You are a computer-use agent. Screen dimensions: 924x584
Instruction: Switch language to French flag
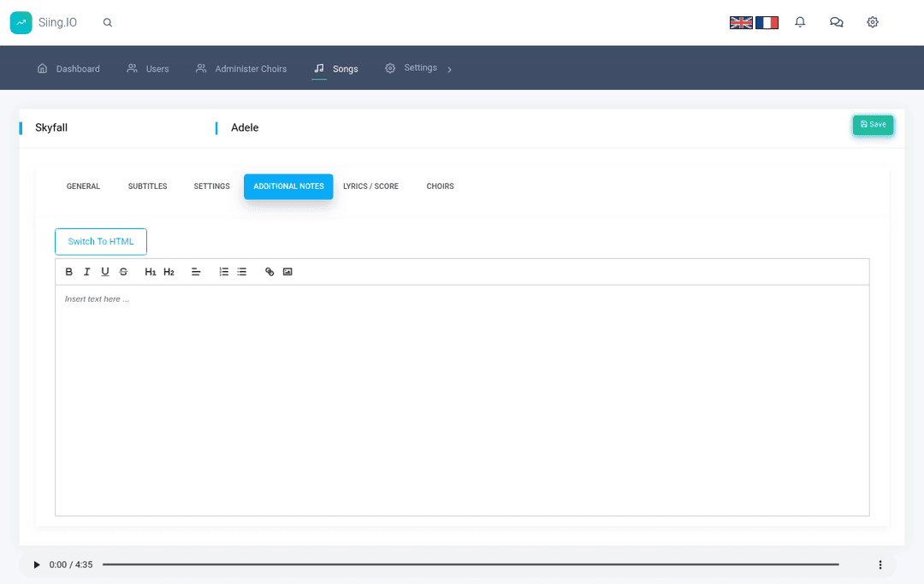767,22
